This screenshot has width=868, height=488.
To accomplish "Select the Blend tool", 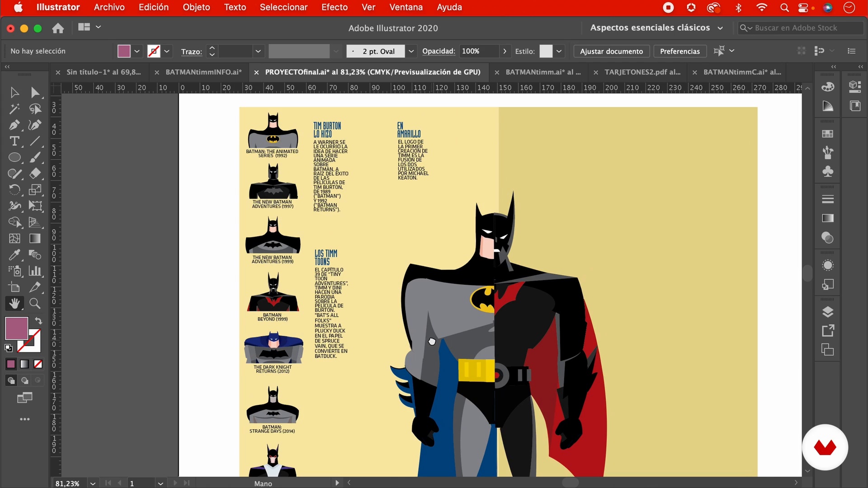I will pos(35,255).
